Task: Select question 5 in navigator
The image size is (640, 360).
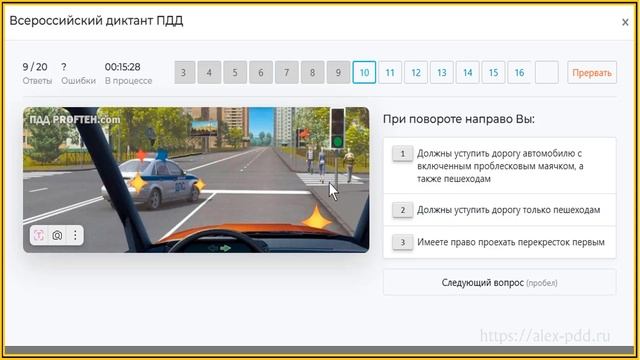Action: click(x=235, y=72)
